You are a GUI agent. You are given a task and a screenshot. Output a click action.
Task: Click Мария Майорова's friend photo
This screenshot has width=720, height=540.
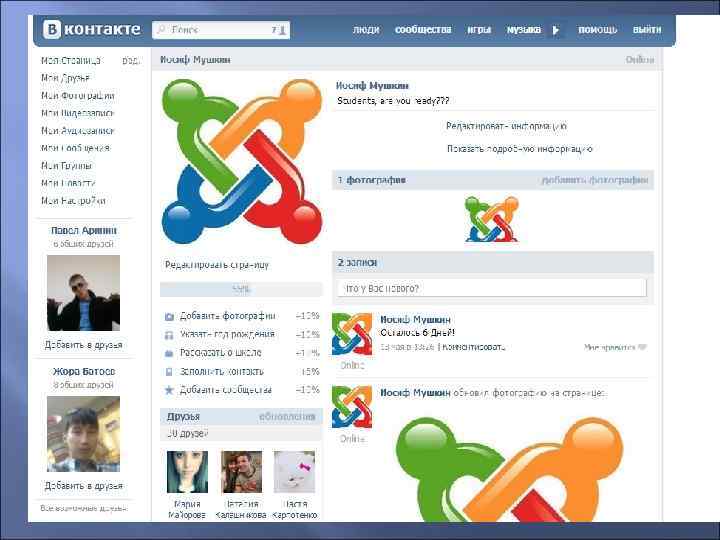tap(187, 472)
